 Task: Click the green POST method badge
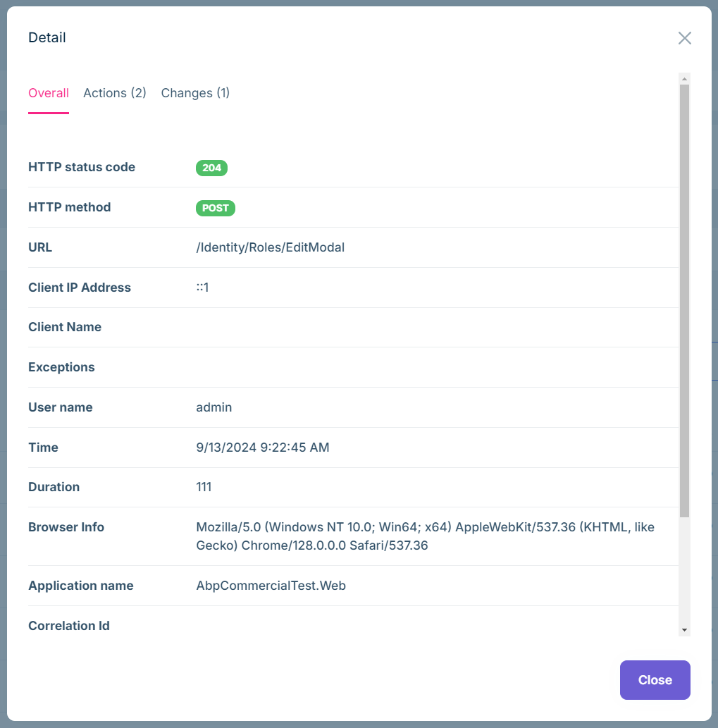click(x=215, y=208)
